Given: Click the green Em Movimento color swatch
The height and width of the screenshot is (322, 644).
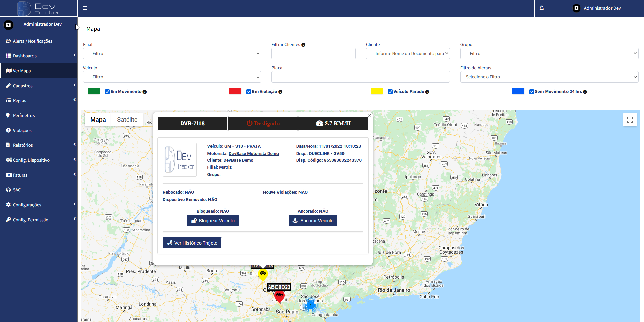Looking at the screenshot, I should click(x=94, y=91).
